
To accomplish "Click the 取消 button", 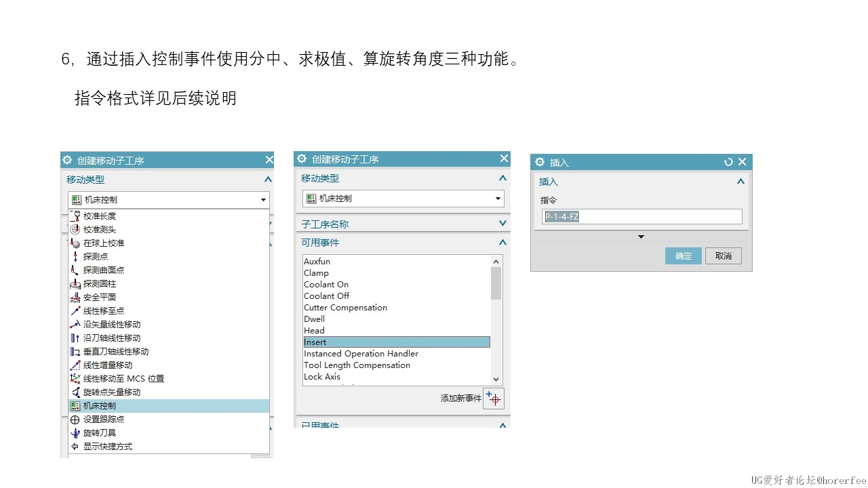I will [724, 256].
